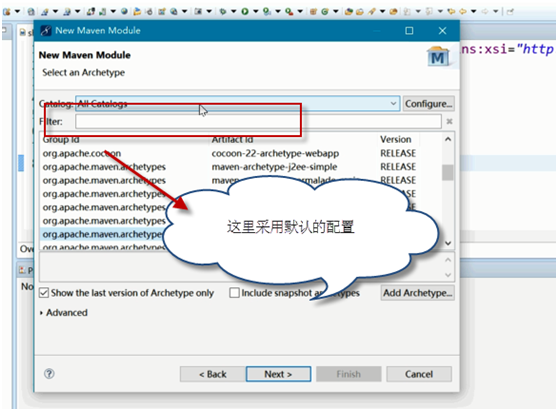Click the Previous Annotation toolbar icon

pyautogui.click(x=429, y=11)
